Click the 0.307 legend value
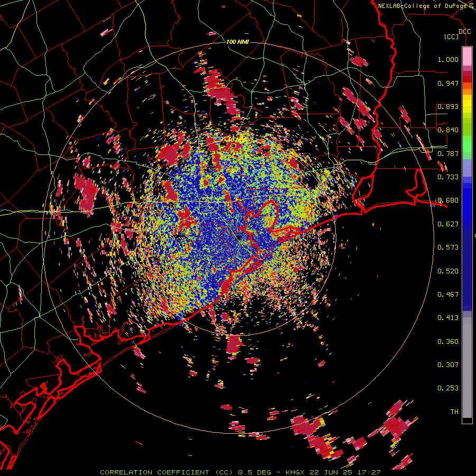The image size is (476, 476). coord(448,364)
